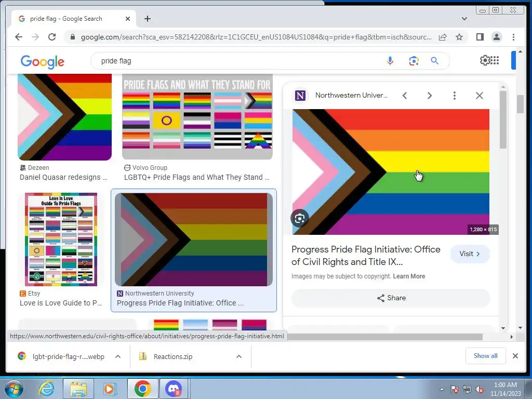
Task: Go to the Google home logo
Action: click(43, 62)
